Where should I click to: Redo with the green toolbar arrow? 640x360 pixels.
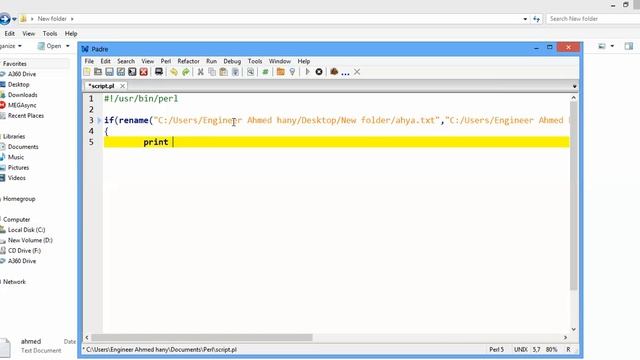(186, 72)
